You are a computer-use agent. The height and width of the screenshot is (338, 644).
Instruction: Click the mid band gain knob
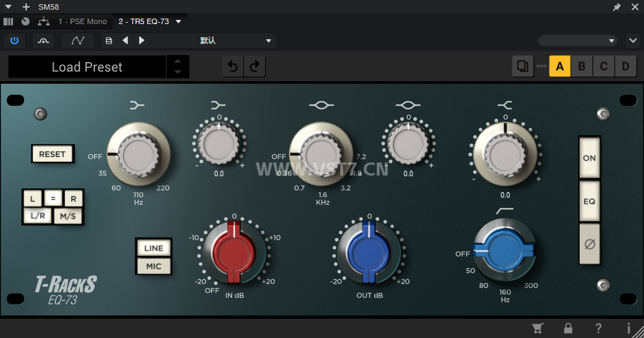408,143
